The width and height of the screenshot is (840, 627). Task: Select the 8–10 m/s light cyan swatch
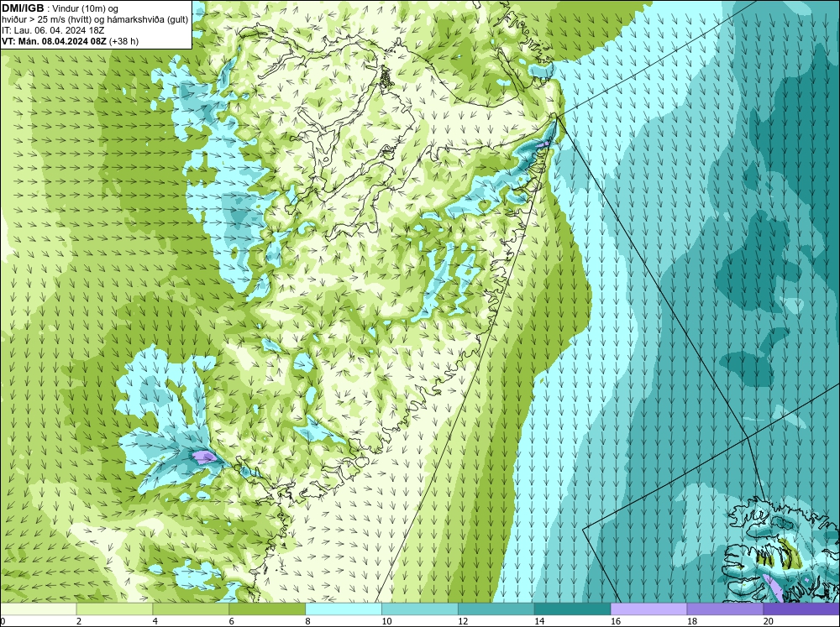[344, 609]
